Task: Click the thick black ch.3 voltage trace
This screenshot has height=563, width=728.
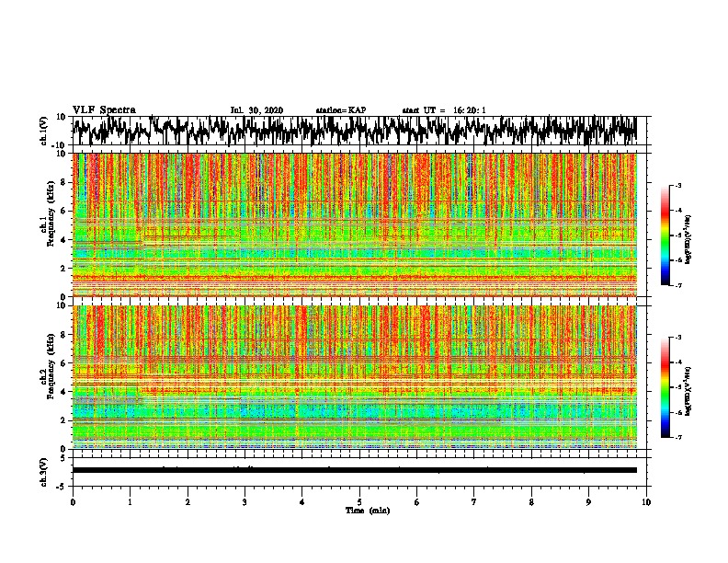Action: click(x=355, y=470)
